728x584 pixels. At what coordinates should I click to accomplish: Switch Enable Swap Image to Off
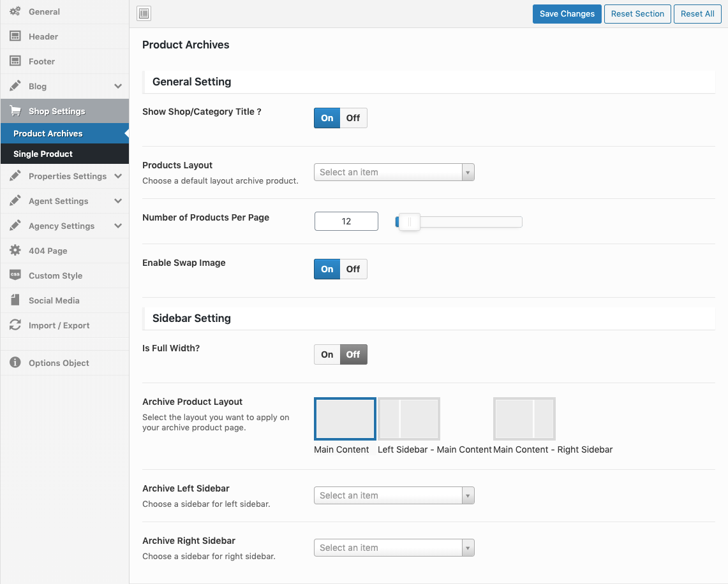tap(353, 269)
